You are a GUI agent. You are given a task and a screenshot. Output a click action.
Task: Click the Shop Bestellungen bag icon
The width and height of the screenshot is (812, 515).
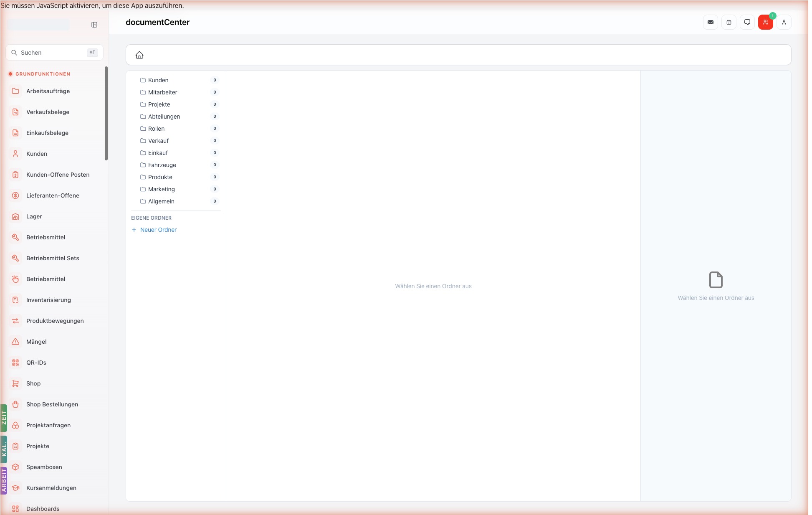[15, 404]
